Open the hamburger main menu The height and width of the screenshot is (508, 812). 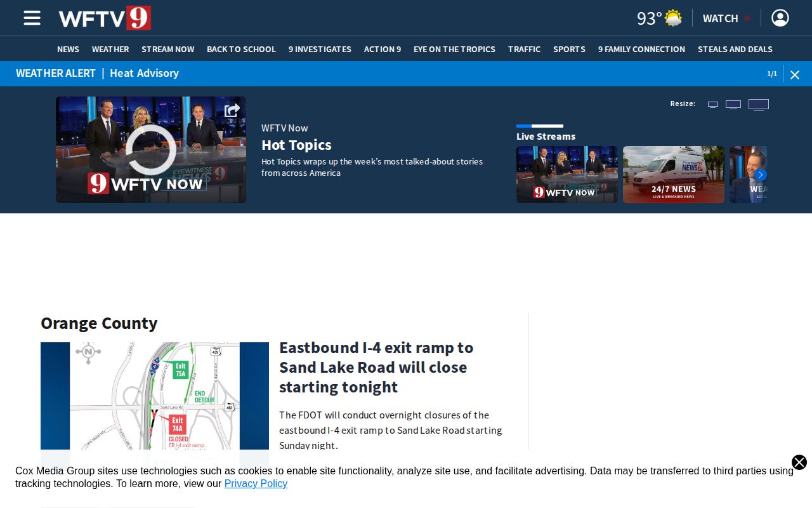[32, 18]
